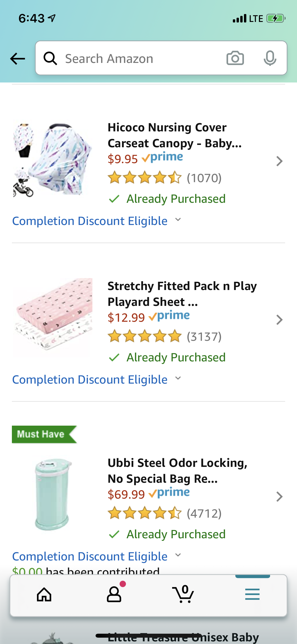Expand Completion Discount Eligible under Ubbi pail
297x644 pixels.
click(x=97, y=556)
